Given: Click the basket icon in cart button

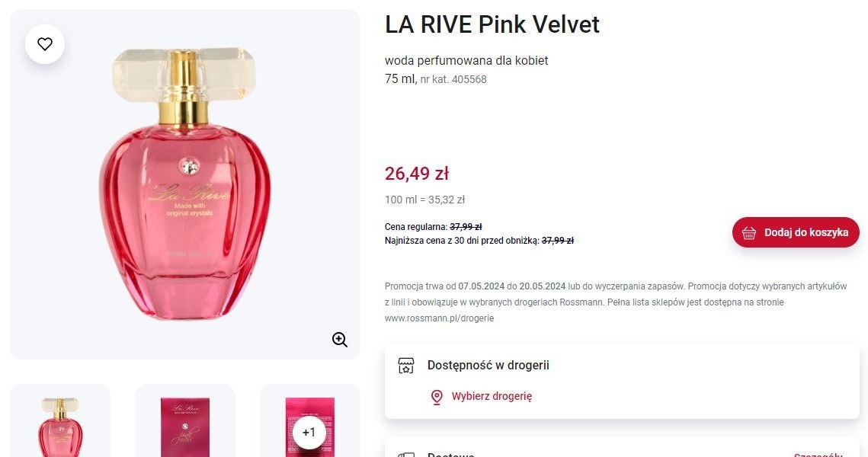Looking at the screenshot, I should (x=749, y=233).
